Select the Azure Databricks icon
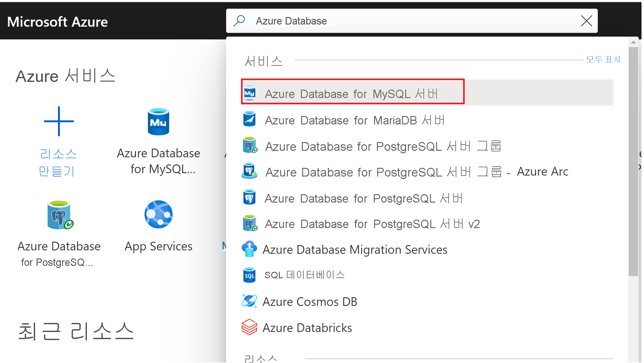644x363 pixels. point(249,326)
